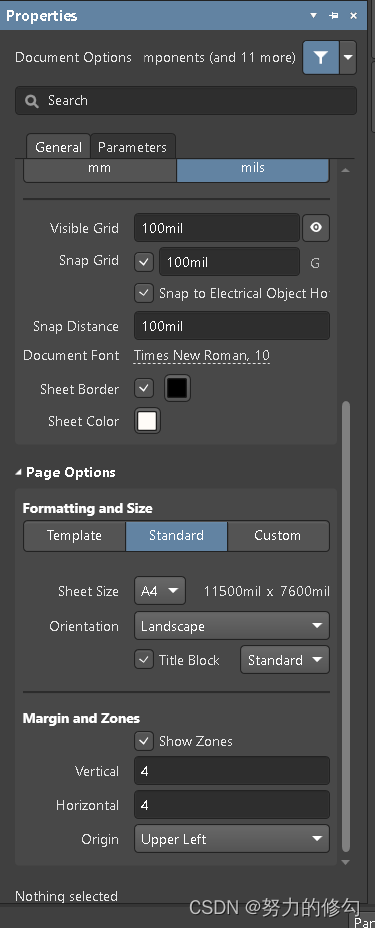Toggle Visible Grid eye icon
Image resolution: width=375 pixels, height=928 pixels.
[x=316, y=228]
